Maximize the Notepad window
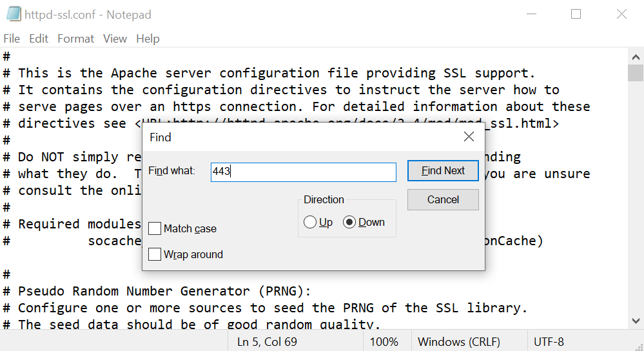644x351 pixels. click(x=576, y=14)
